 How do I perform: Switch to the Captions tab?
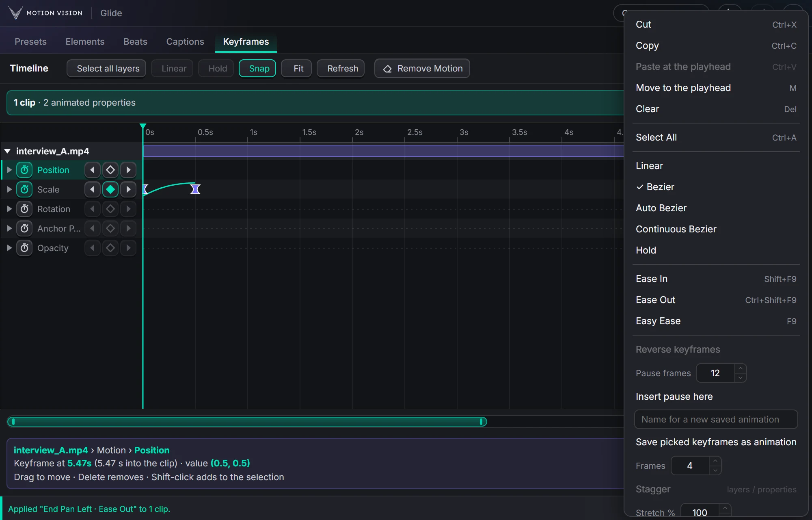[x=185, y=41]
